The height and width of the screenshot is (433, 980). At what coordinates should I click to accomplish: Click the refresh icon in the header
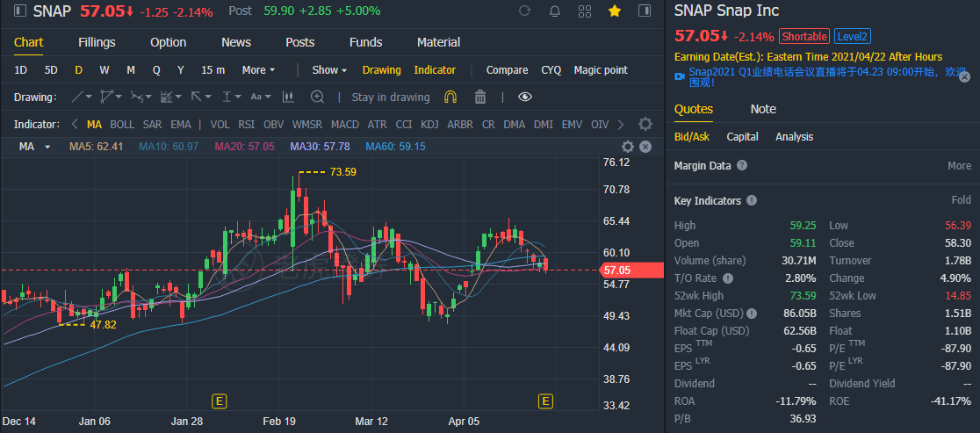[525, 11]
